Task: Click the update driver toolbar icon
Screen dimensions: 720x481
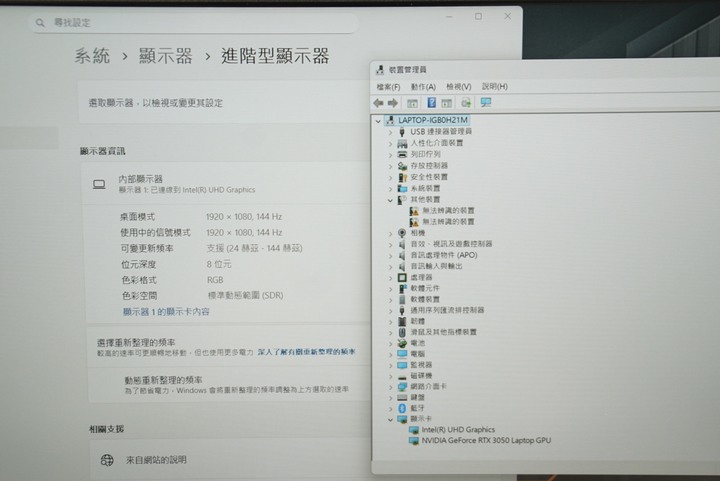Action: click(466, 103)
